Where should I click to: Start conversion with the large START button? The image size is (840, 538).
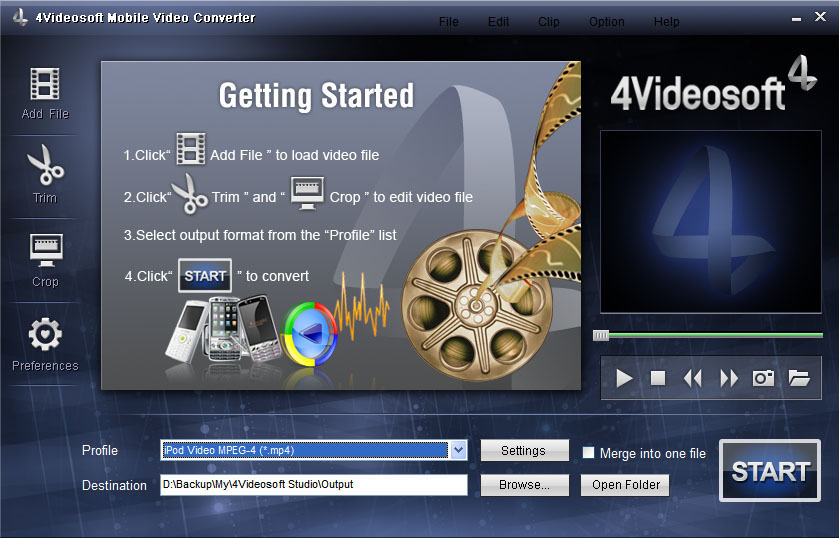770,470
